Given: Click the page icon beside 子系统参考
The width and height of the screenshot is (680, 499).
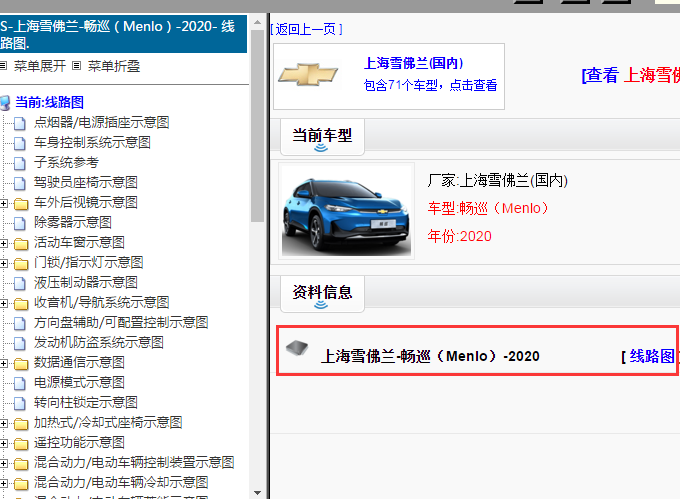Looking at the screenshot, I should click(20, 163).
